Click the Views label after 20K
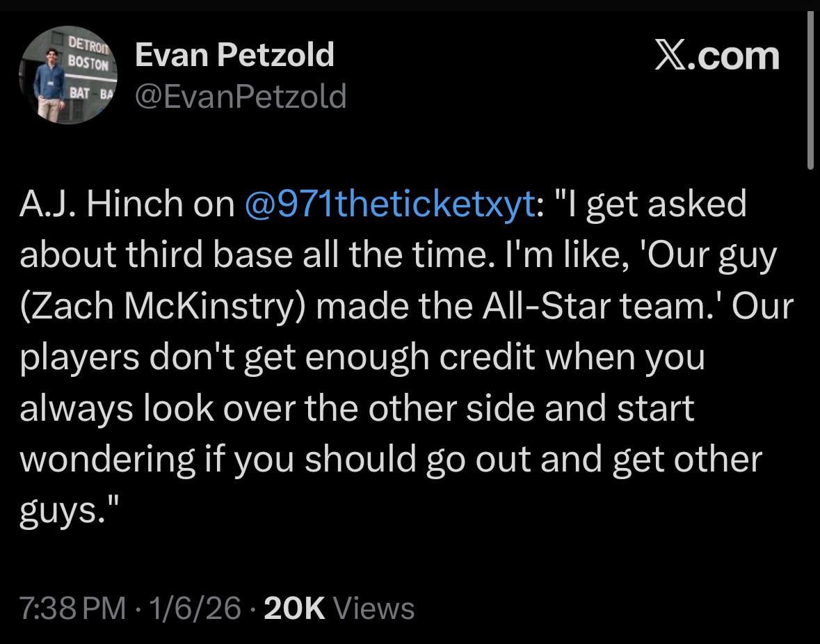This screenshot has width=820, height=644. [375, 608]
